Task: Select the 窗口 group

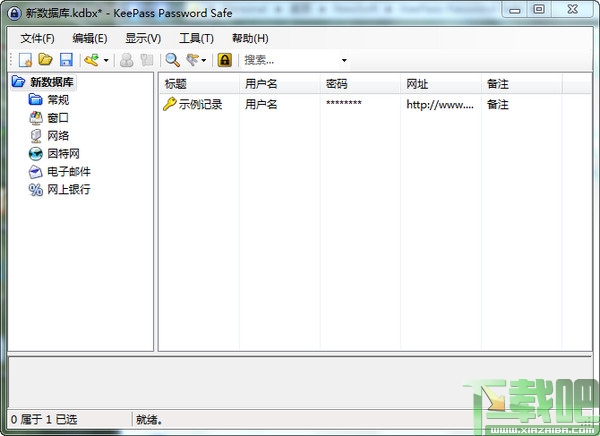Action: pos(58,118)
